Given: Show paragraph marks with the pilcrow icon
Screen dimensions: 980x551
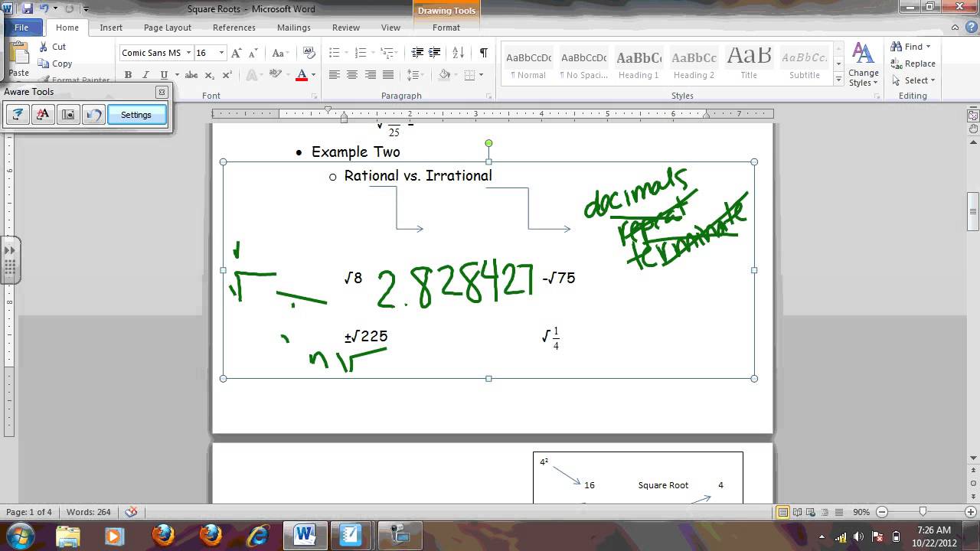Looking at the screenshot, I should tap(483, 53).
